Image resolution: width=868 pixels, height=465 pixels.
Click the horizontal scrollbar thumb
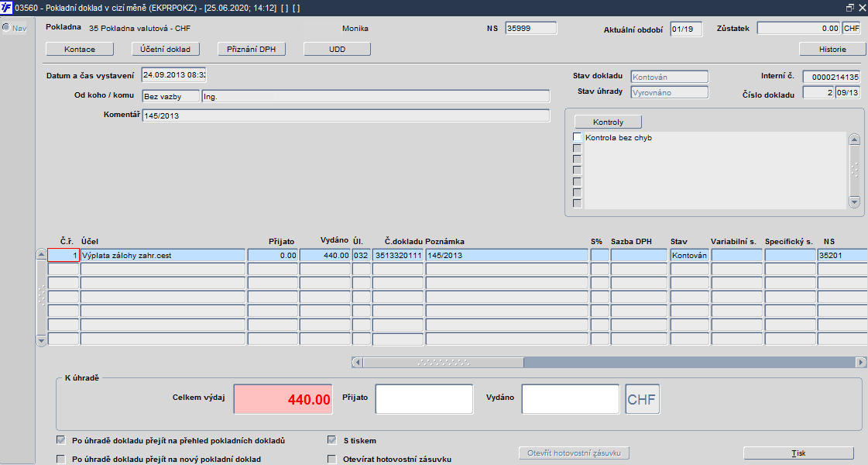click(444, 363)
